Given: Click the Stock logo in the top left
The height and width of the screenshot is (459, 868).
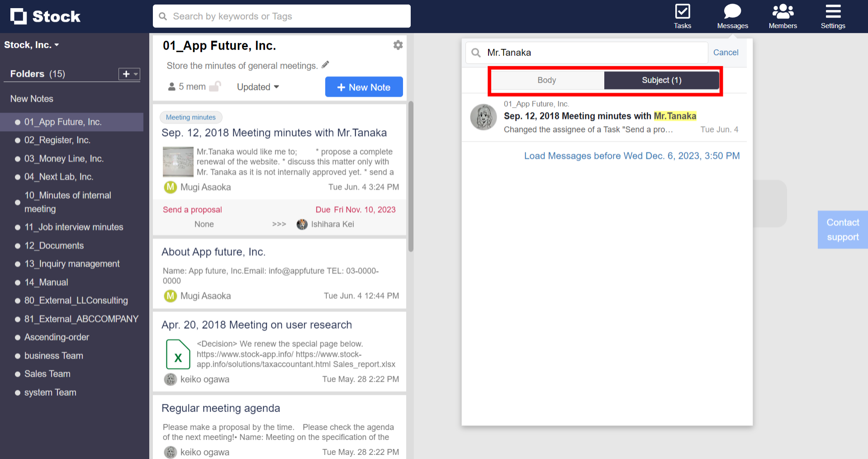Looking at the screenshot, I should pyautogui.click(x=45, y=16).
